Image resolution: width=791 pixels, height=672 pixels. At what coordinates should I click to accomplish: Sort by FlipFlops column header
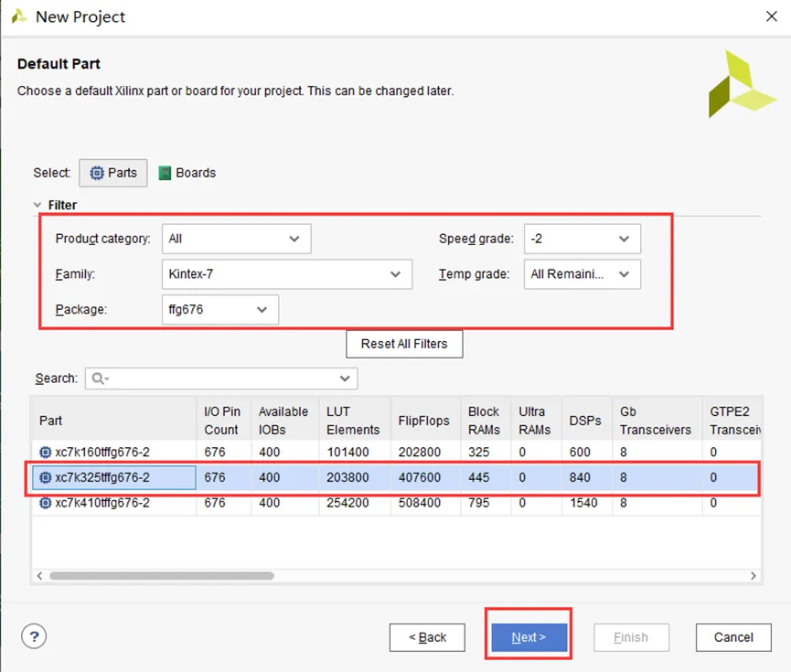pos(425,421)
